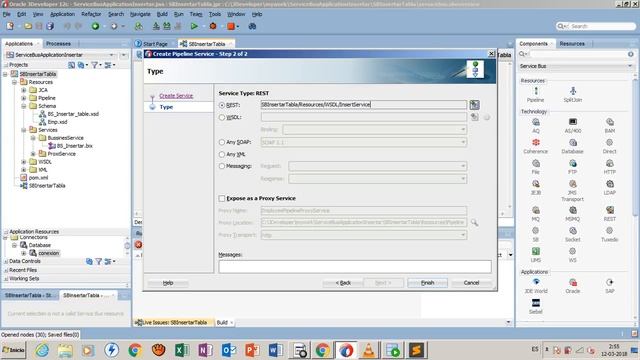Switch to the Resources palette tab
This screenshot has width=640, height=360.
pyautogui.click(x=572, y=44)
